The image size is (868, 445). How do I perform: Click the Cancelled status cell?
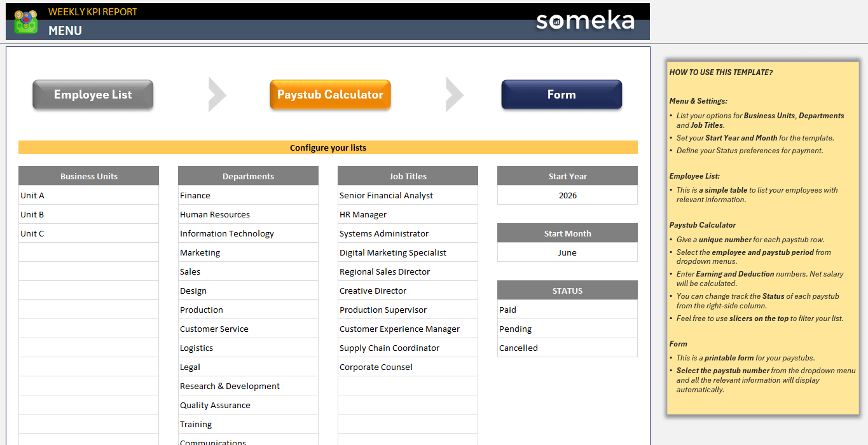point(567,348)
